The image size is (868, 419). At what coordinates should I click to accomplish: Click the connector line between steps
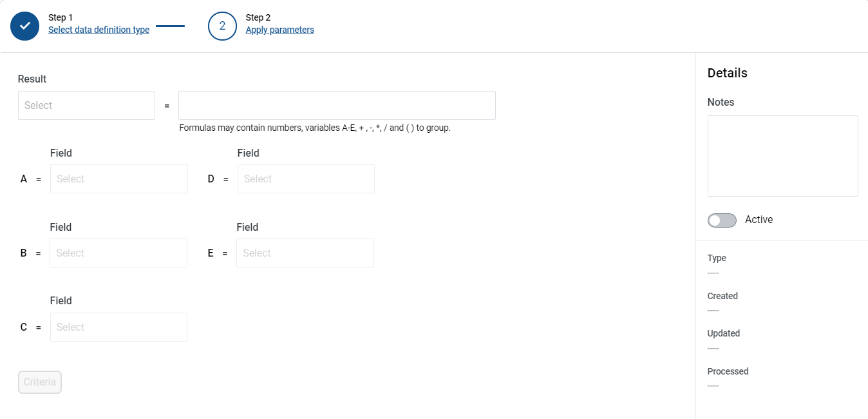pyautogui.click(x=170, y=26)
